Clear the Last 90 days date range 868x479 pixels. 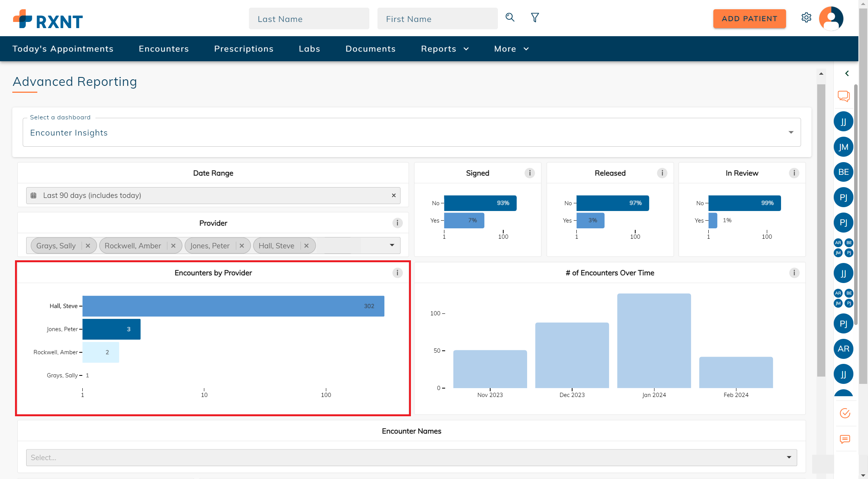point(394,196)
